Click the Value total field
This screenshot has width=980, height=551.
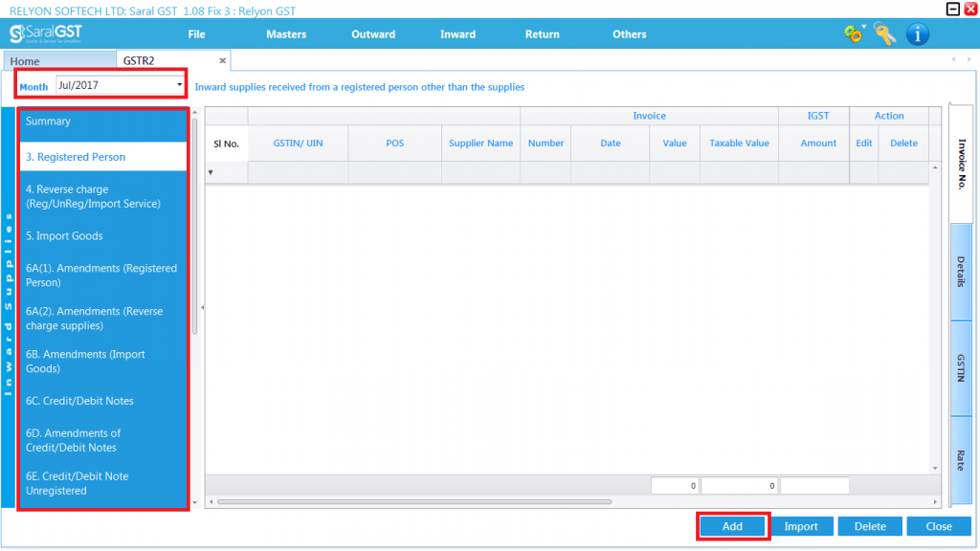click(x=675, y=485)
